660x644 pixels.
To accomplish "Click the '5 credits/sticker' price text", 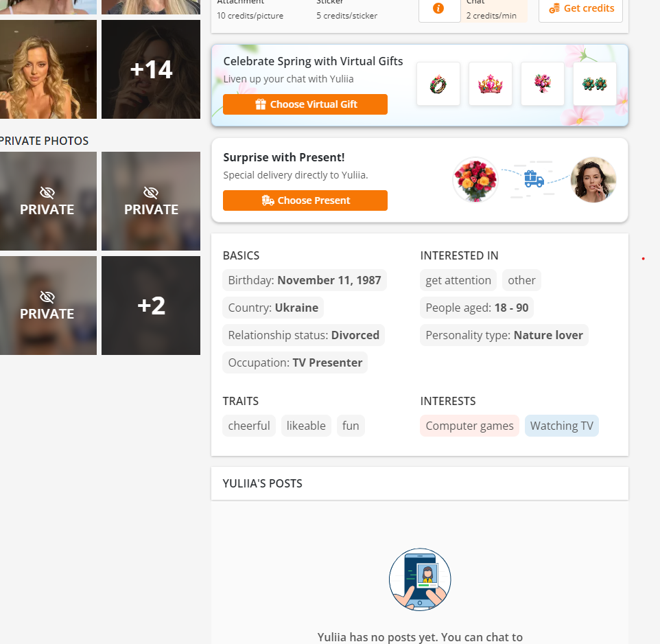I will 347,16.
